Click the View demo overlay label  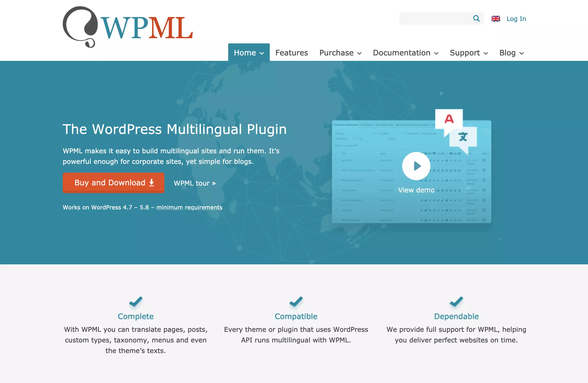click(416, 190)
